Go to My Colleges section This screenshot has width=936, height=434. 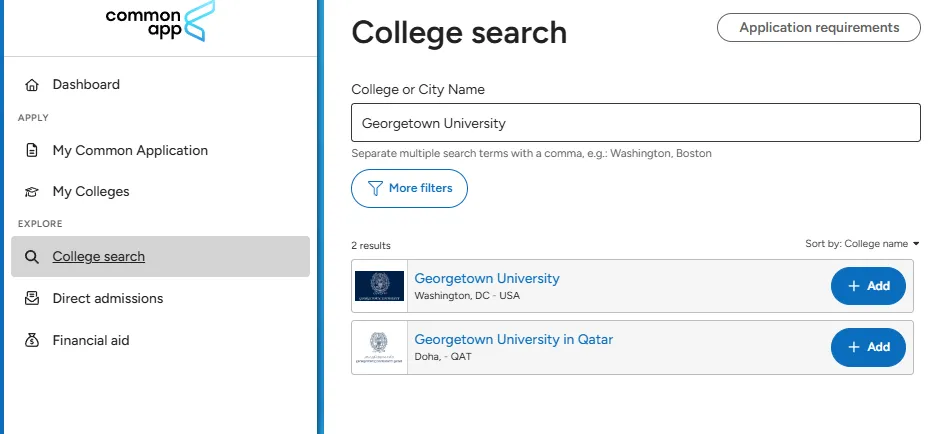pos(91,192)
